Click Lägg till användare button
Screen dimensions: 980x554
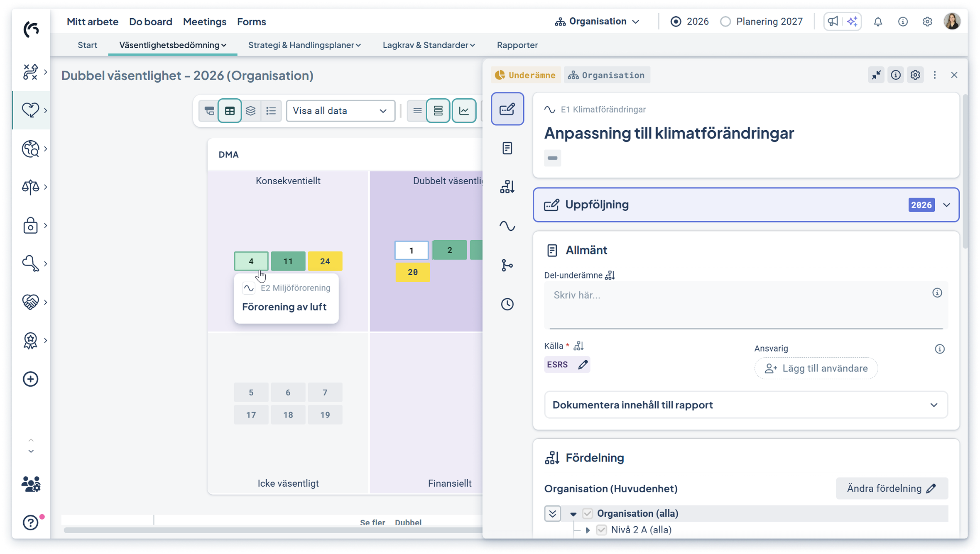[816, 369]
